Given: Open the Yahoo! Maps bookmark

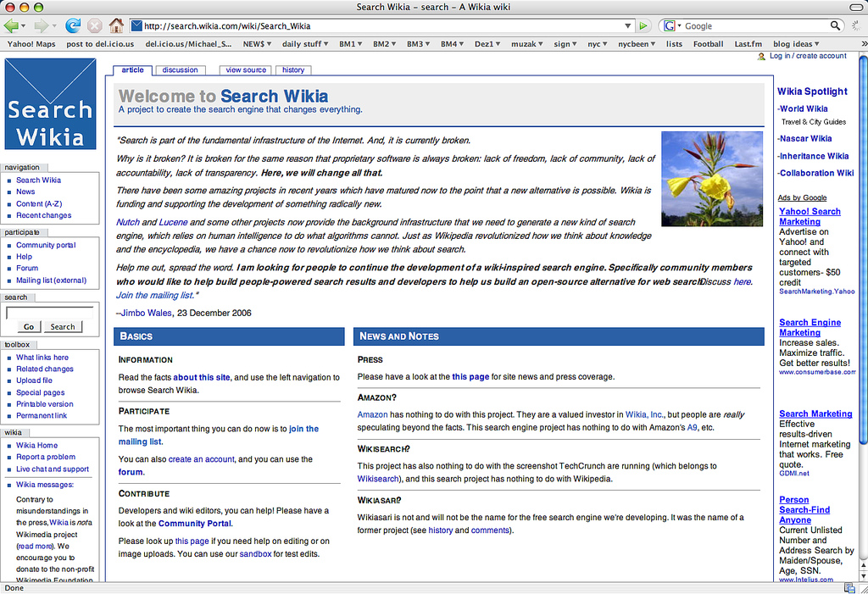Looking at the screenshot, I should (31, 44).
